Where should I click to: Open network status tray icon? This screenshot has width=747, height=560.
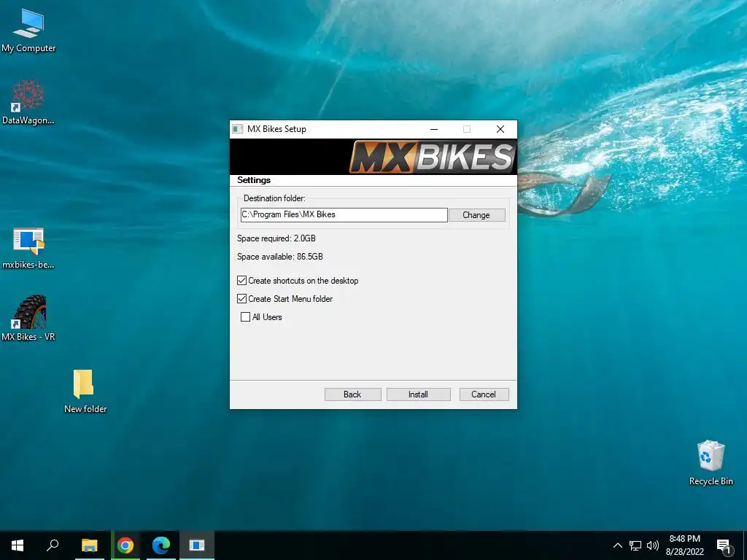tap(635, 545)
